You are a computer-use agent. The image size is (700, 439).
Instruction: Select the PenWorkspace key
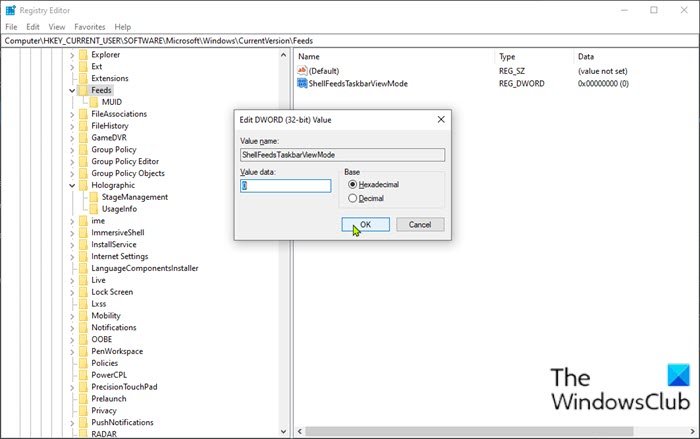pyautogui.click(x=117, y=351)
